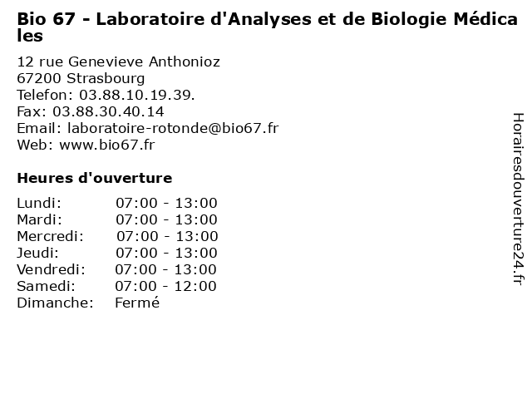
Task: Click the Dimanche day label
Action: point(56,303)
